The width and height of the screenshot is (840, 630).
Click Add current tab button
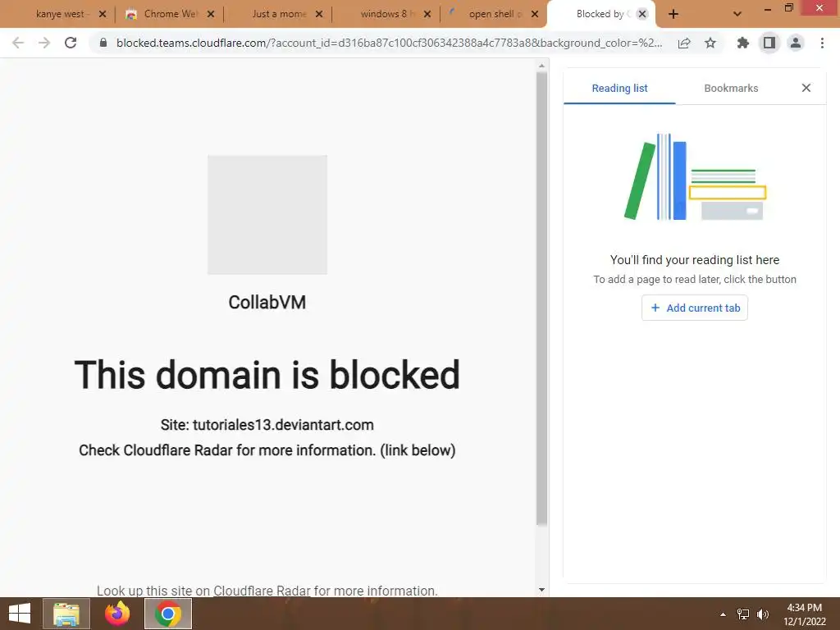(694, 308)
